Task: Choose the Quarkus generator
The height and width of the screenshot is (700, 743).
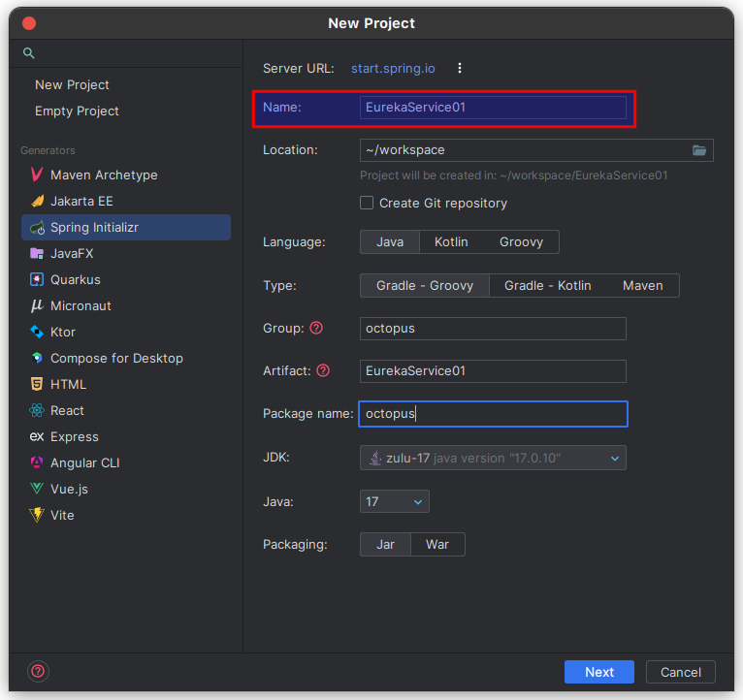Action: point(126,279)
